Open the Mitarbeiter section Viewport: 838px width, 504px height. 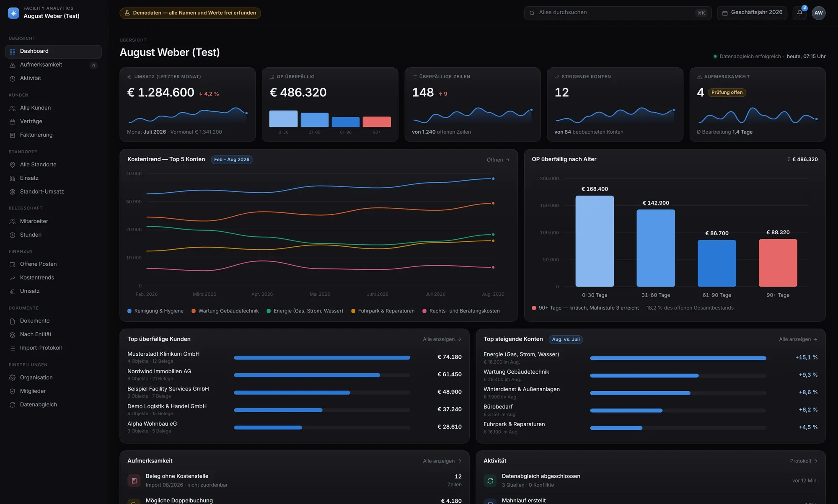(53, 222)
